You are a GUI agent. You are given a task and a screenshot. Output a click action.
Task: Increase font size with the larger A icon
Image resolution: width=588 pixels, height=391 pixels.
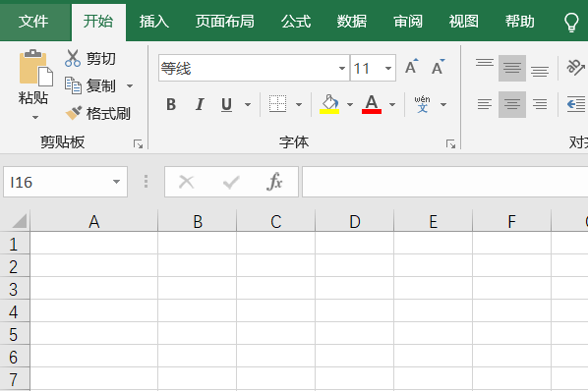[x=411, y=67]
